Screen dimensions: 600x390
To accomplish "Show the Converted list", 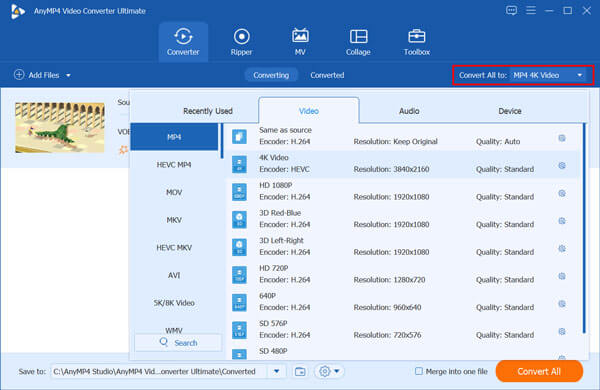I will 327,75.
